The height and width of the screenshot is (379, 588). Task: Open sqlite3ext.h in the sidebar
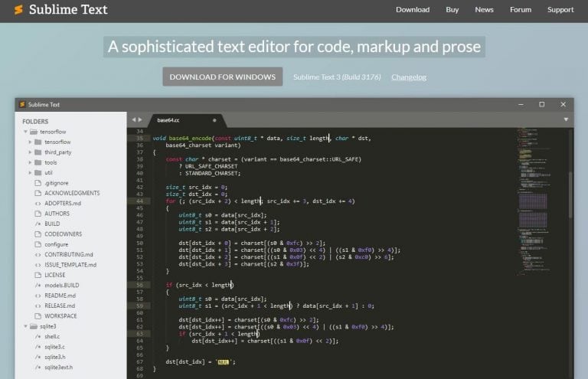coord(58,368)
